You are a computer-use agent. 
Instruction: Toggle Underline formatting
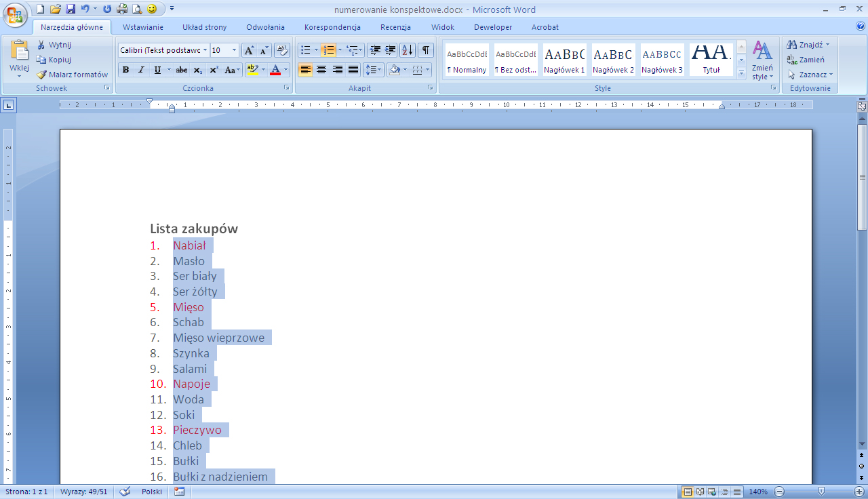click(x=157, y=70)
